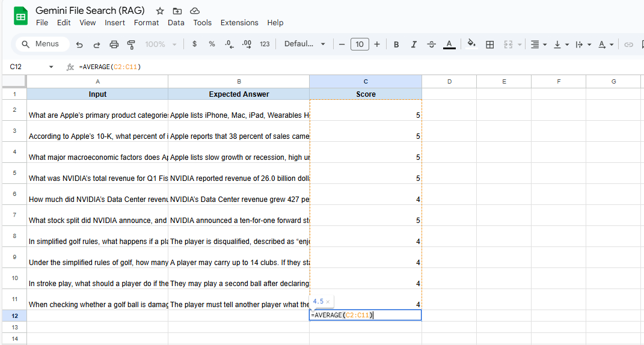Increase font size with plus button

tap(377, 44)
